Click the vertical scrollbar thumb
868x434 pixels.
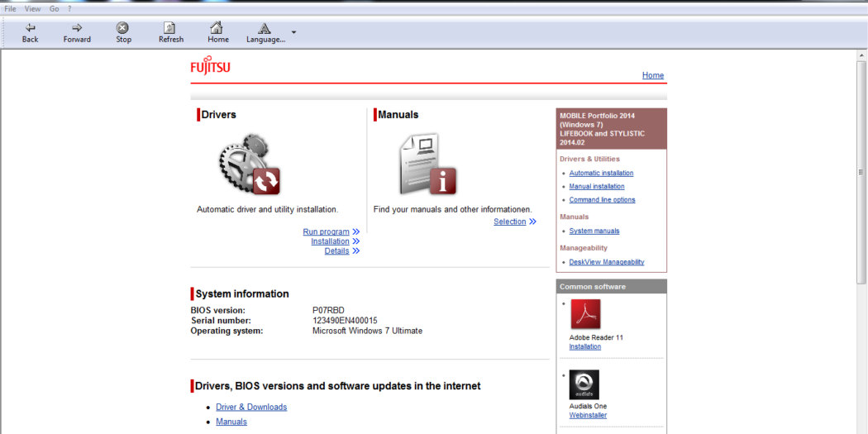tap(861, 172)
